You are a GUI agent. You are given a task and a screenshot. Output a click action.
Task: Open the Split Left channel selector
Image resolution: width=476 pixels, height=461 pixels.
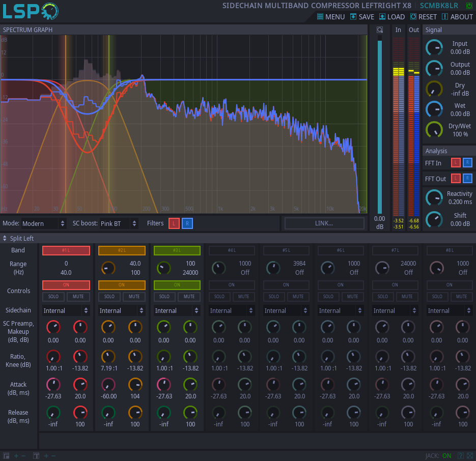click(x=18, y=239)
